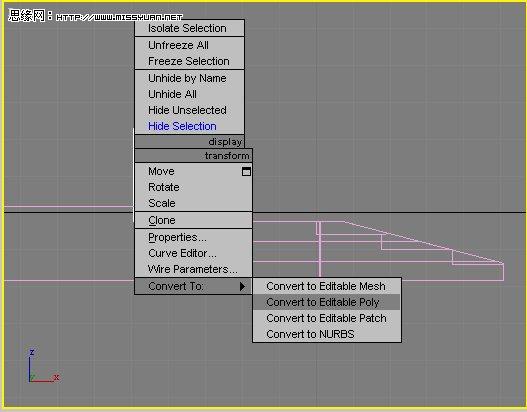Select Unfreeze All
Viewport: 527px width, 412px height.
(x=189, y=45)
